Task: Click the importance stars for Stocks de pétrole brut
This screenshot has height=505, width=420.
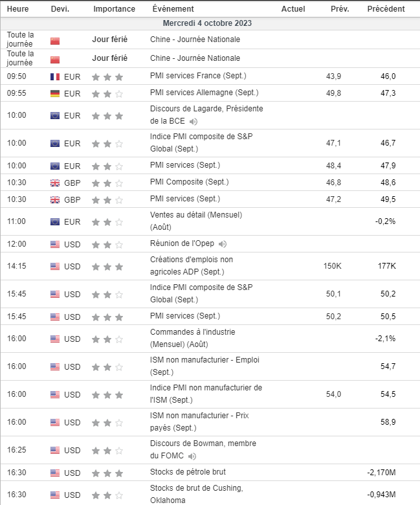Action: click(x=107, y=473)
